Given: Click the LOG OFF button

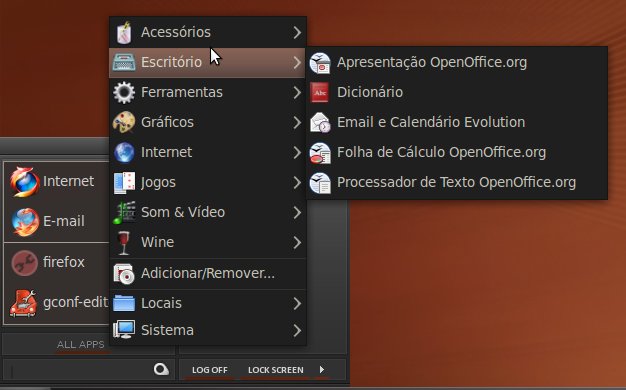Looking at the screenshot, I should (210, 370).
